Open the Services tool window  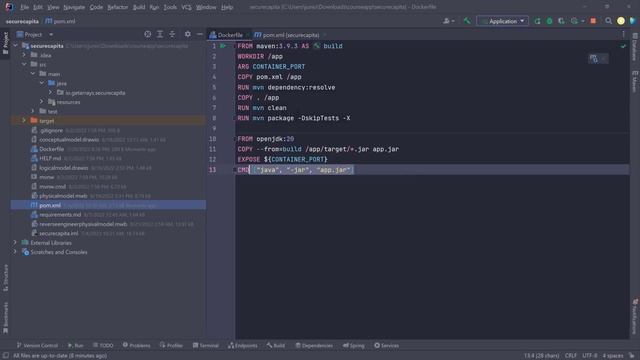click(386, 345)
